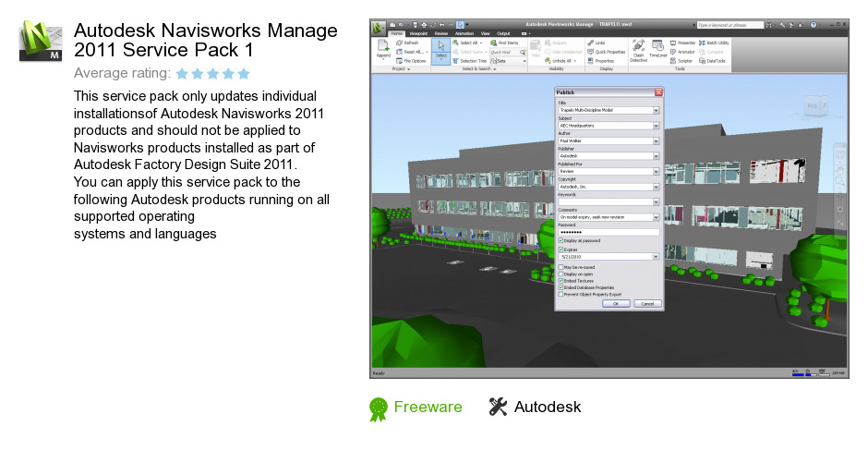Switch to the View ribbon tab

coord(485,34)
